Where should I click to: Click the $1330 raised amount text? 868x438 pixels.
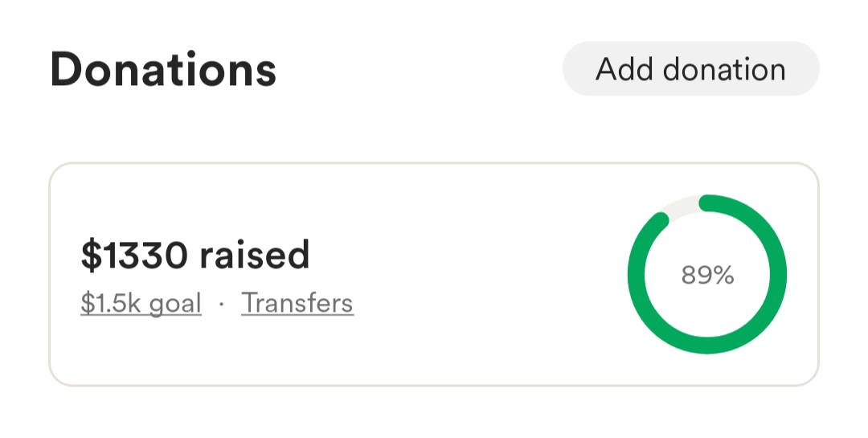coord(195,256)
